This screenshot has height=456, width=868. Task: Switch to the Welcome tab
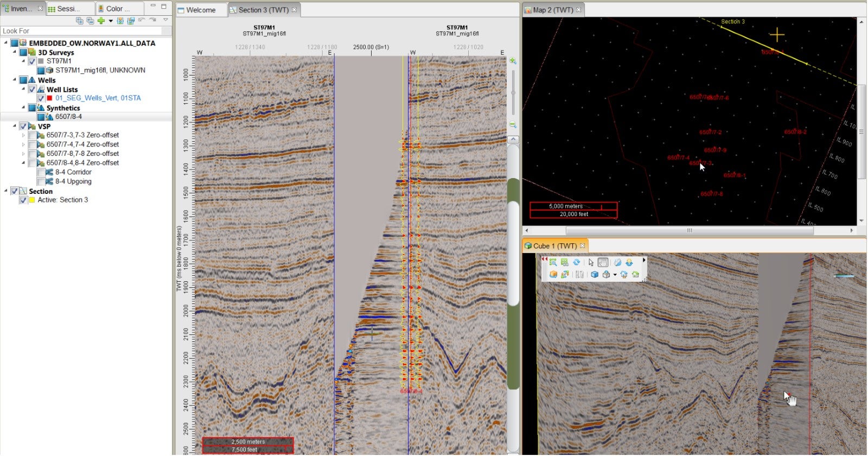pos(200,10)
